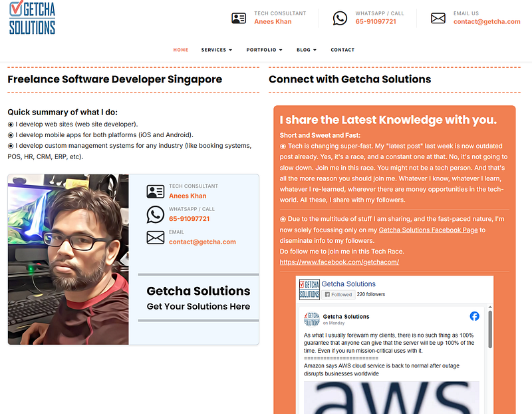
Task: Open the Contact menu item
Action: (342, 50)
